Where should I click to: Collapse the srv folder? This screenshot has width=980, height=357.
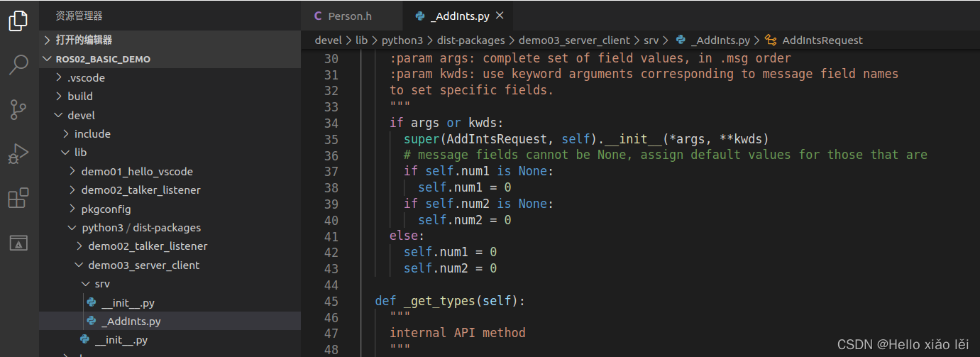coord(170,284)
